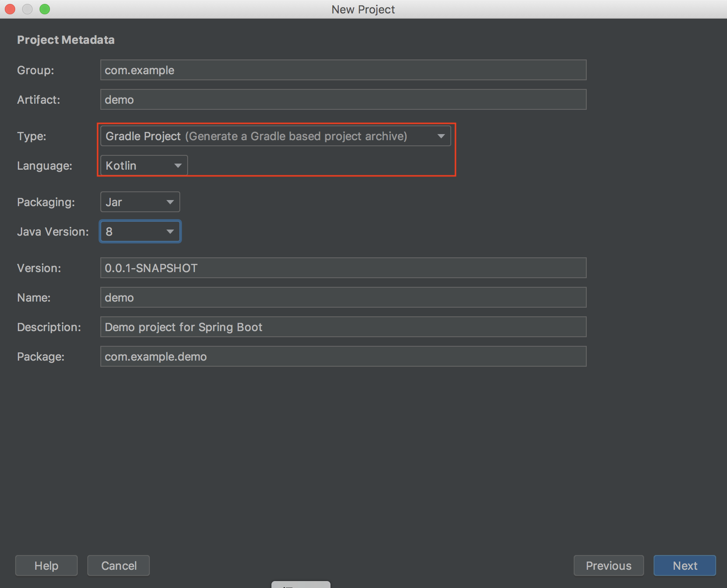Viewport: 727px width, 588px height.
Task: Click the Java Version: label
Action: [x=53, y=232]
